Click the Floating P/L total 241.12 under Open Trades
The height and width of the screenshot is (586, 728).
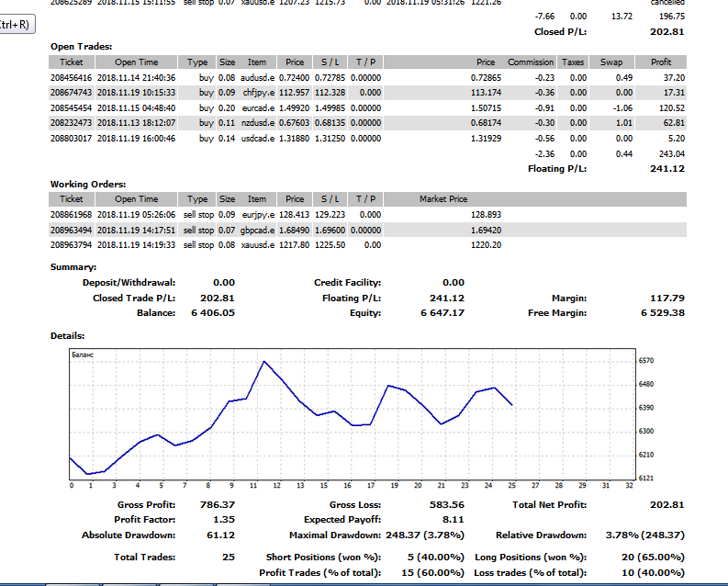667,169
